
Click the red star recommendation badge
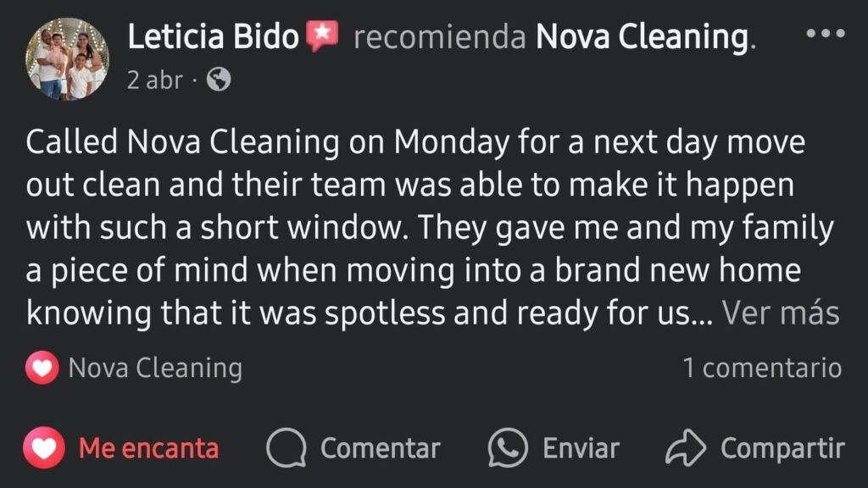pyautogui.click(x=320, y=36)
